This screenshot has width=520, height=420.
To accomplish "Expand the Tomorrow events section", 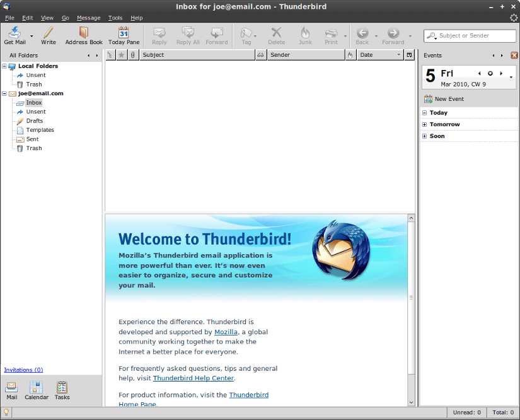I will coord(424,125).
